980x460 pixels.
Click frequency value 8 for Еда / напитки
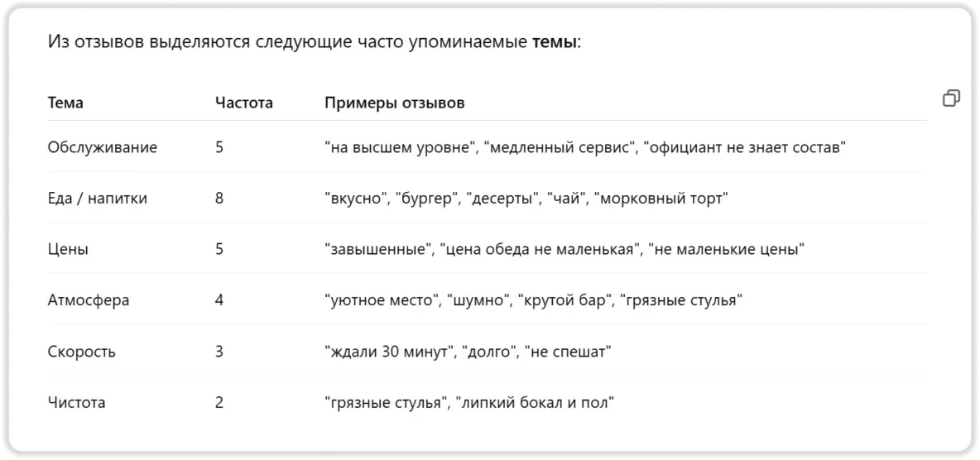tap(219, 199)
